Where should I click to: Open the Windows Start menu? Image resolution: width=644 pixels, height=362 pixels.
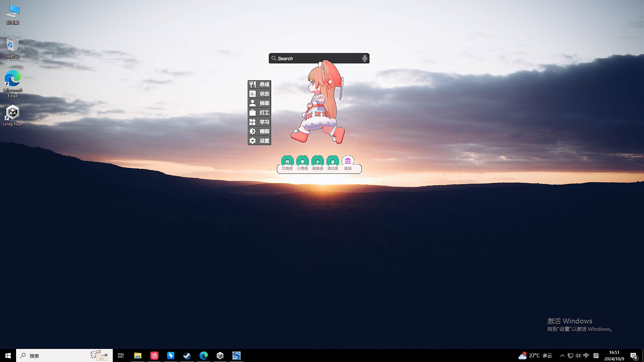click(x=8, y=356)
